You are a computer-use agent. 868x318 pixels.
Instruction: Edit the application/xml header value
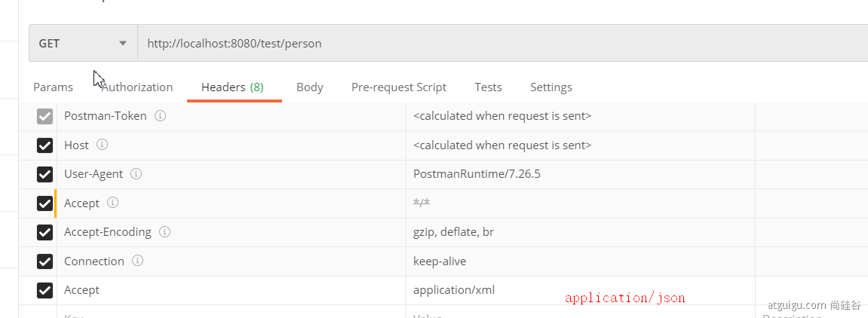454,290
